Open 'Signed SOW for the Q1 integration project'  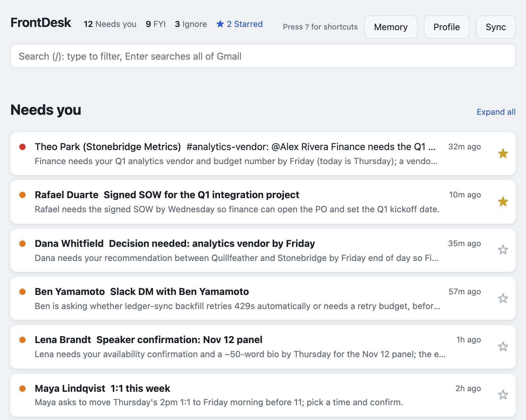[x=263, y=202]
